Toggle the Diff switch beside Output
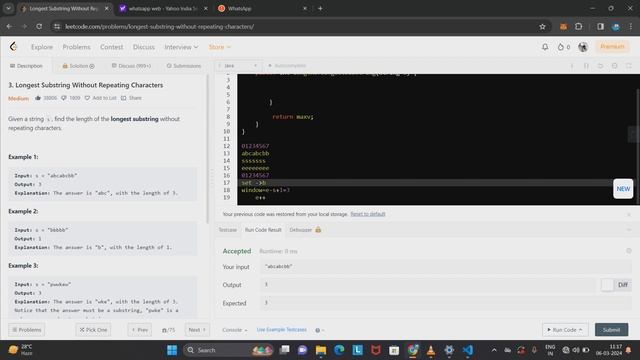The image size is (640, 360). point(607,285)
